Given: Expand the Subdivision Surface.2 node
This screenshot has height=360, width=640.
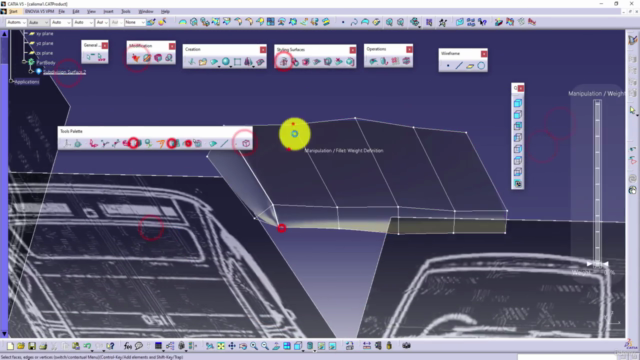Looking at the screenshot, I should click(31, 71).
